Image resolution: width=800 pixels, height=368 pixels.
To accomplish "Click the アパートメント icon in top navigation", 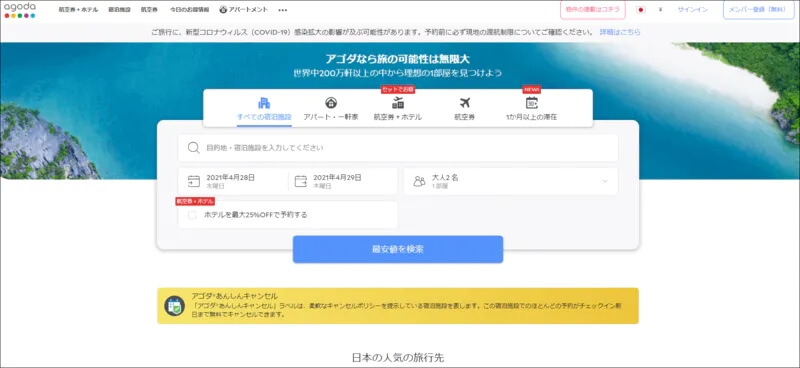I will tap(223, 10).
